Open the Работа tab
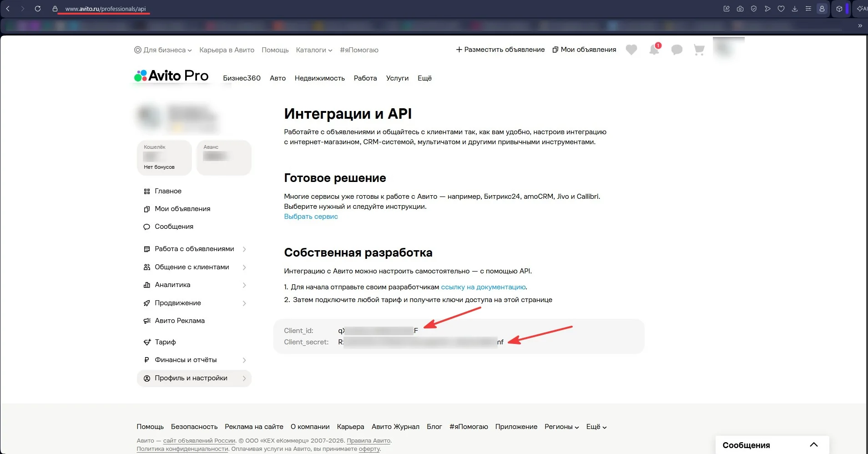 (365, 78)
